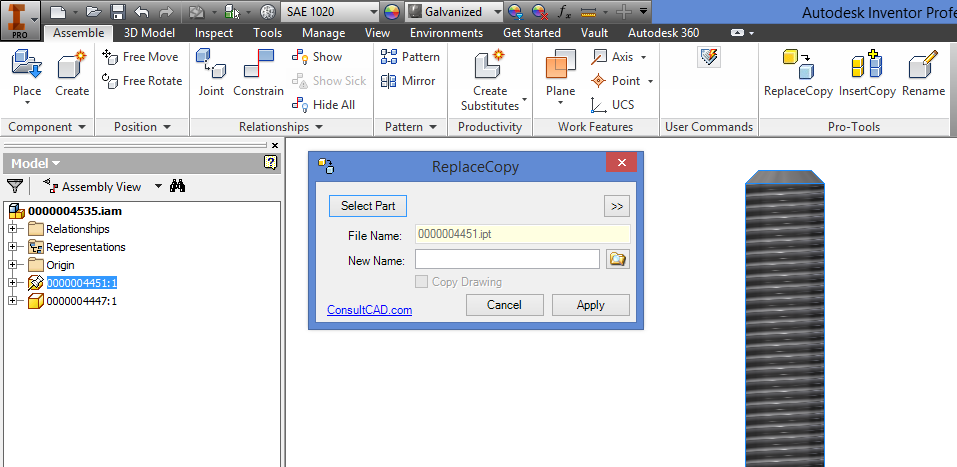Save the document with floppy icon
The height and width of the screenshot is (467, 957).
118,12
